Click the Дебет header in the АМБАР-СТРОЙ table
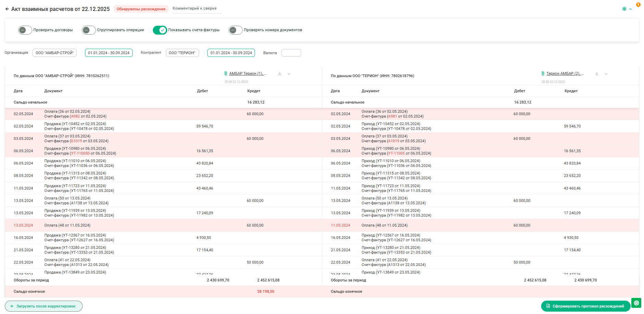 pyautogui.click(x=203, y=91)
